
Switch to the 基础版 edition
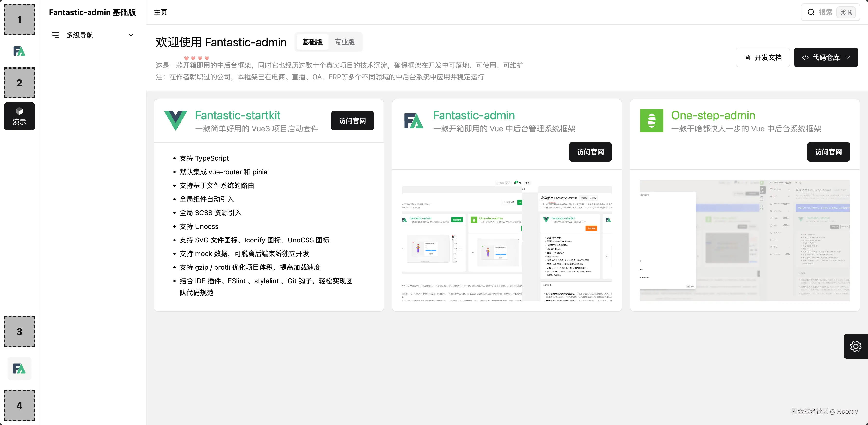pyautogui.click(x=312, y=42)
